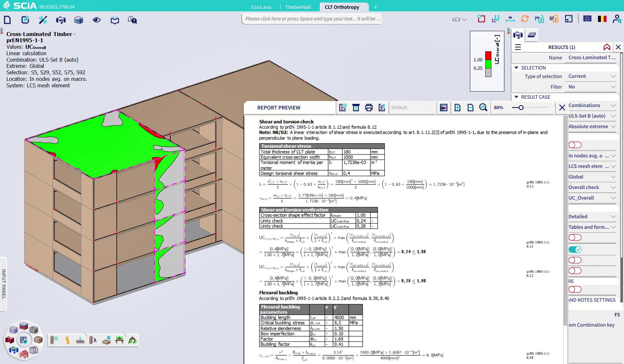Image resolution: width=624 pixels, height=364 pixels.
Task: Toggle the first unnamed results switch
Action: (x=575, y=144)
